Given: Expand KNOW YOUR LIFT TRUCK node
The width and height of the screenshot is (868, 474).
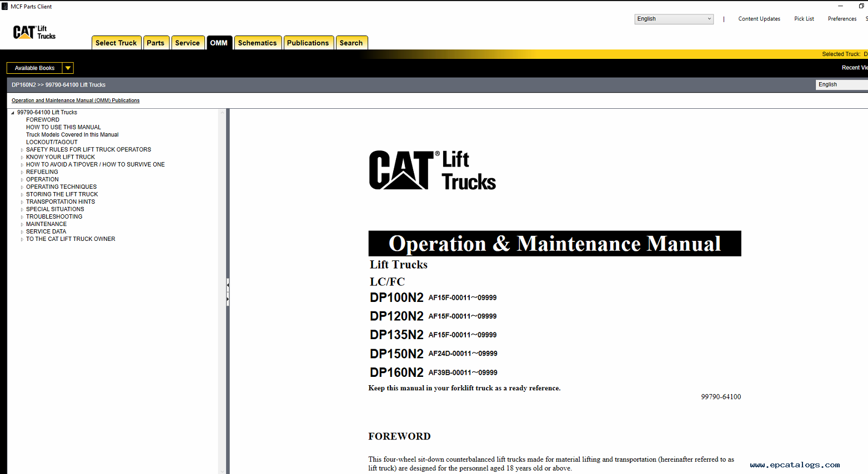Looking at the screenshot, I should point(22,157).
